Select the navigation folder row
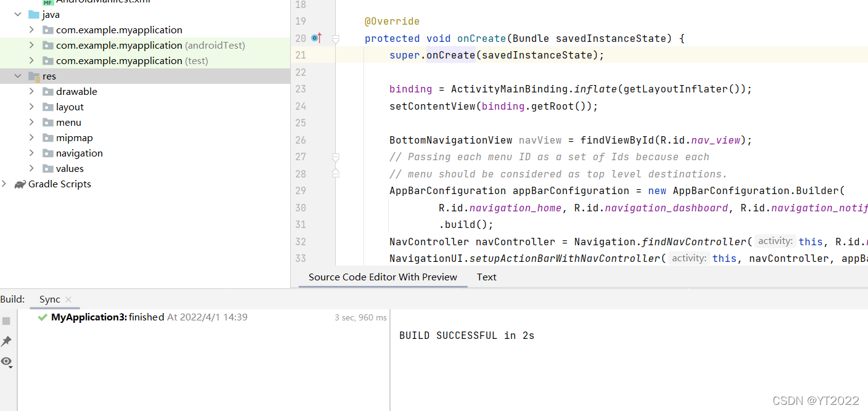 (145, 153)
